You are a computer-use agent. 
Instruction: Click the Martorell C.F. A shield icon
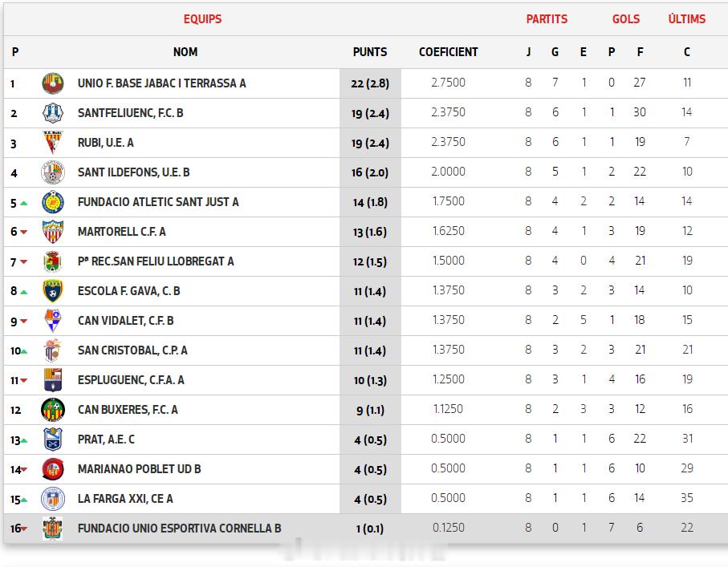(52, 232)
